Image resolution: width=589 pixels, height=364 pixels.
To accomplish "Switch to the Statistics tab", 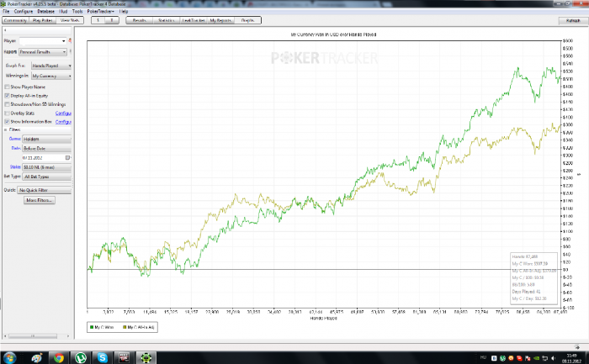I will (x=167, y=20).
